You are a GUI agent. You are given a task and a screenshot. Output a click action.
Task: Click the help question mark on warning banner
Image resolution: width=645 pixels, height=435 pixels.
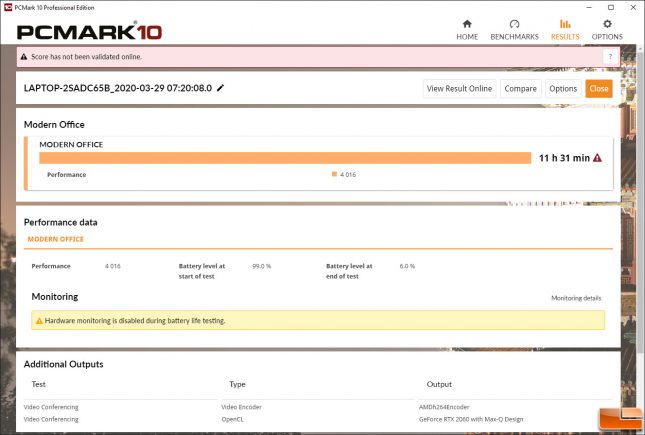coord(610,57)
